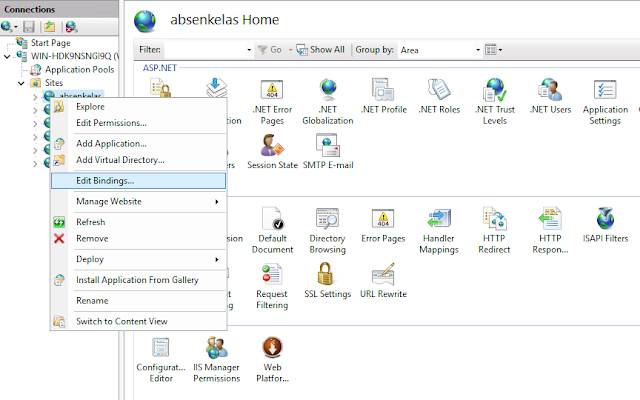Open Application Settings feature
The height and width of the screenshot is (400, 640).
click(605, 102)
